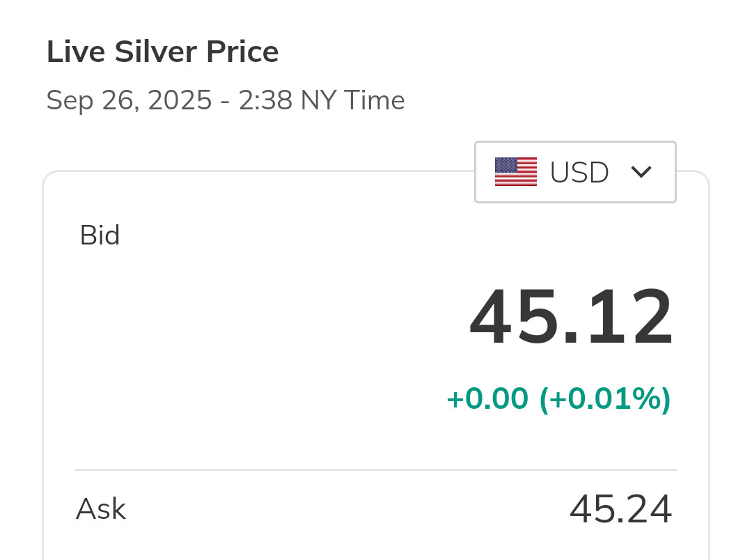The width and height of the screenshot is (752, 560).
Task: Click the (+0.01%) percent change
Action: [605, 399]
